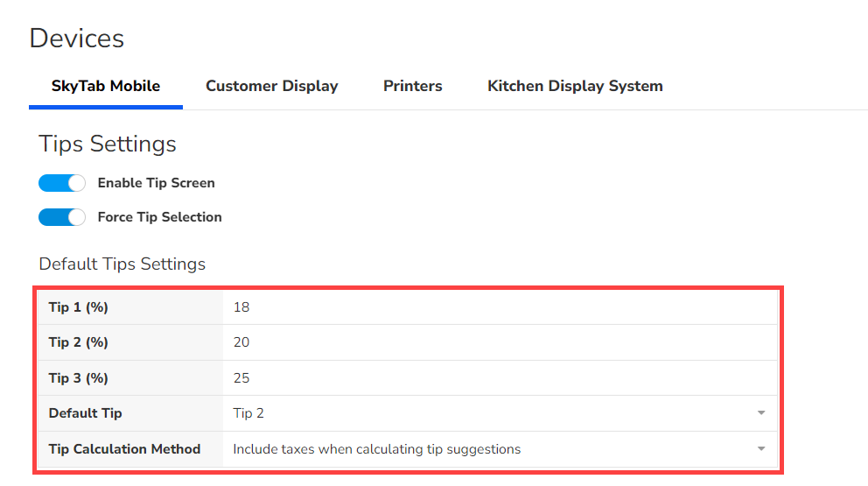Go to the Printers tab
Image resolution: width=868 pixels, height=486 pixels.
pyautogui.click(x=412, y=86)
